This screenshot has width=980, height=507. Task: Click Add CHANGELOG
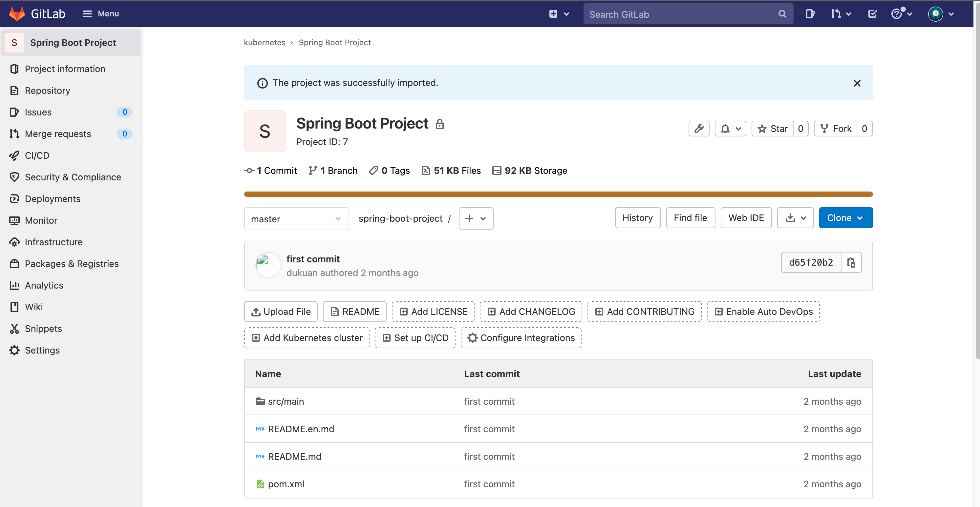531,312
